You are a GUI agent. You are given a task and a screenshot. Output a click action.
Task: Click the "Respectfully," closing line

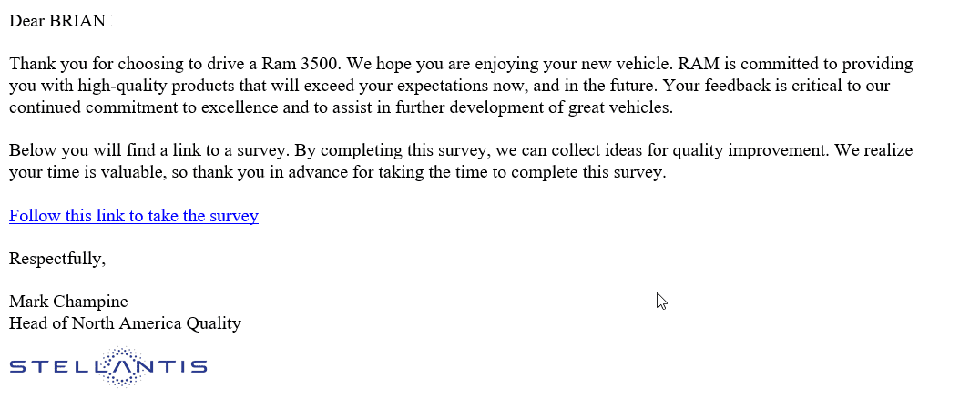click(x=57, y=259)
